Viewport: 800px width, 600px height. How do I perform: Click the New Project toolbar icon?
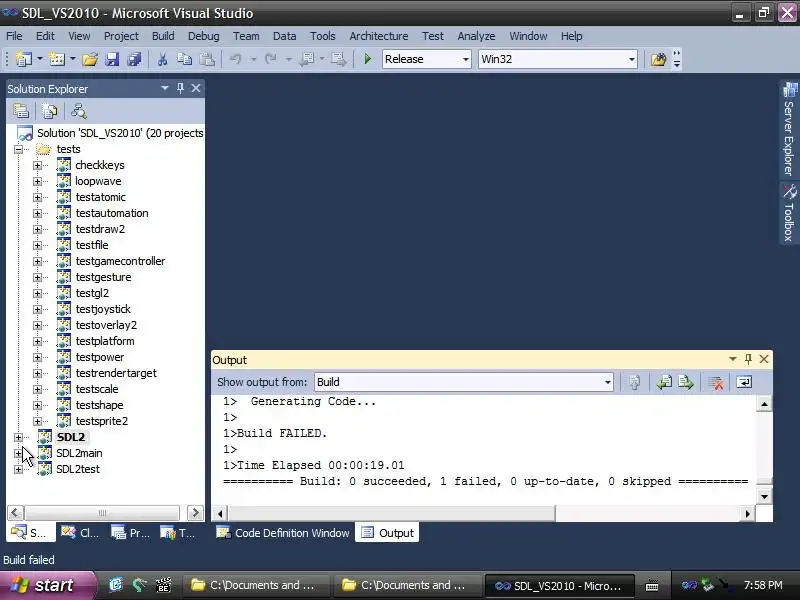(x=23, y=59)
